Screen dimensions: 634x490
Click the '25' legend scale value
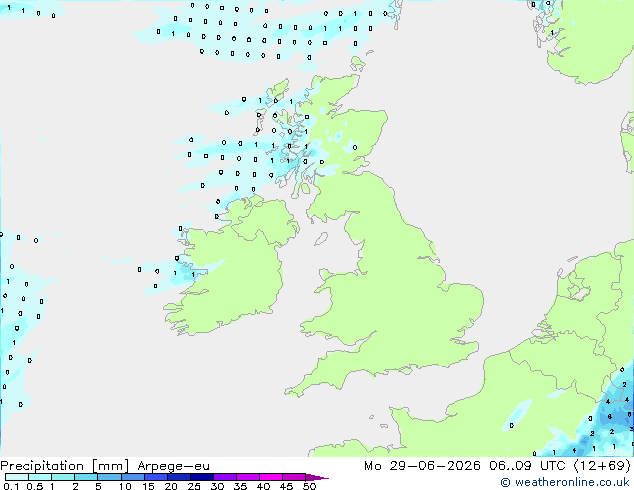[x=194, y=486]
